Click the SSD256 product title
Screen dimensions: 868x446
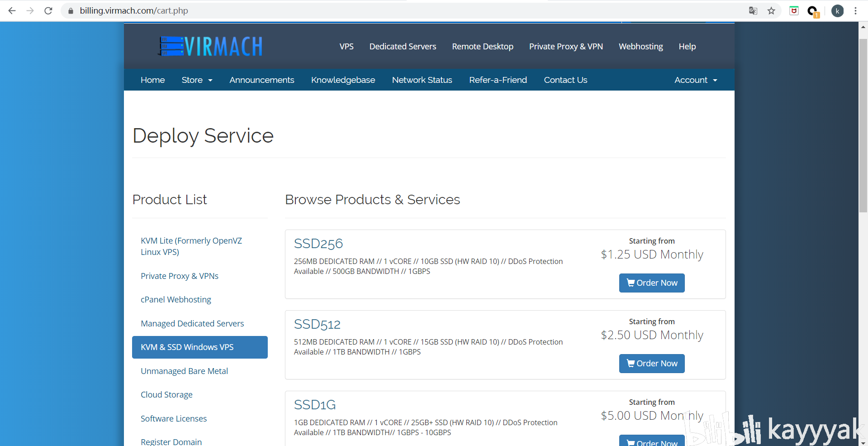318,244
